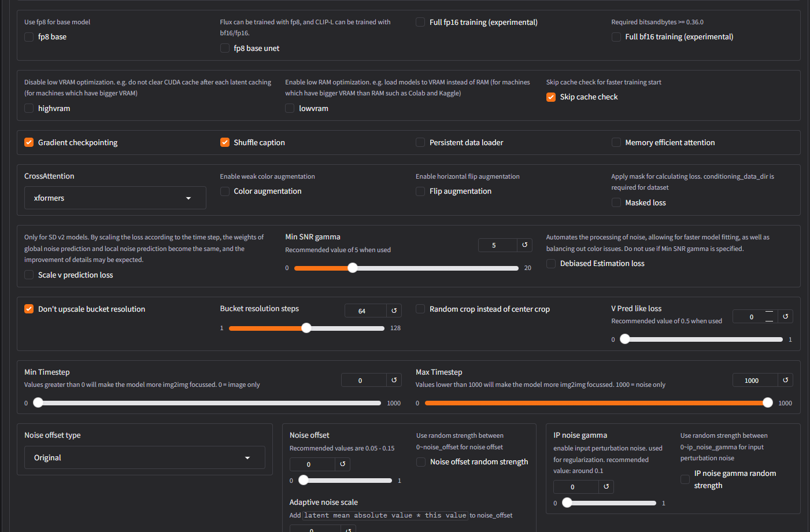The width and height of the screenshot is (810, 532).
Task: Uncheck Gradient checkpointing
Action: click(x=29, y=142)
